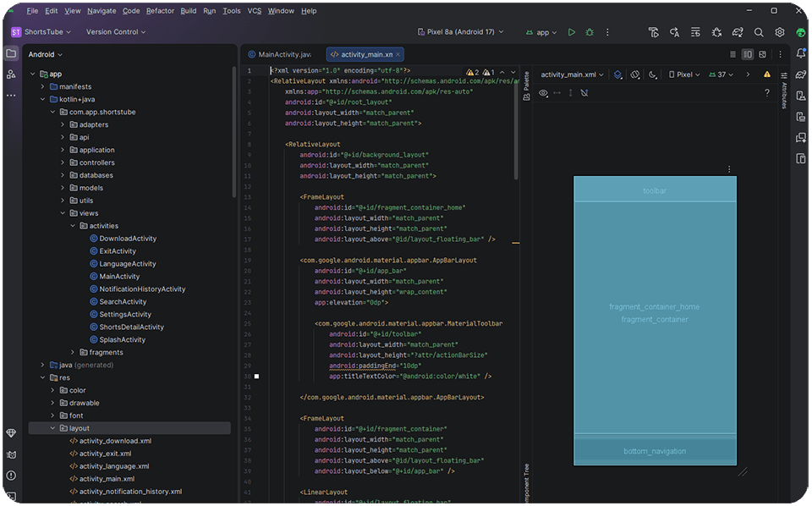
Task: Open the Android project view dropdown
Action: pos(45,54)
